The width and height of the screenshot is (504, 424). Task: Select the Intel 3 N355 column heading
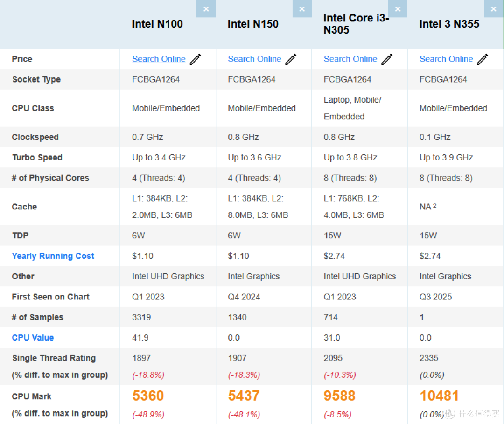(x=449, y=24)
